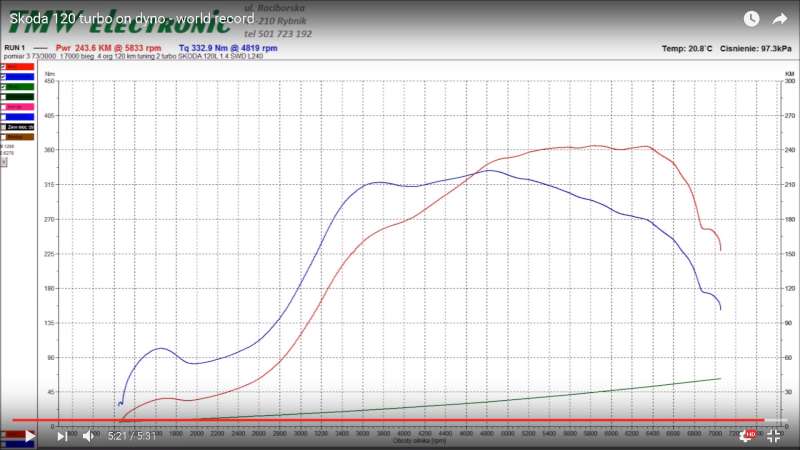The height and width of the screenshot is (450, 800).
Task: Open the video title link
Action: pos(131,18)
